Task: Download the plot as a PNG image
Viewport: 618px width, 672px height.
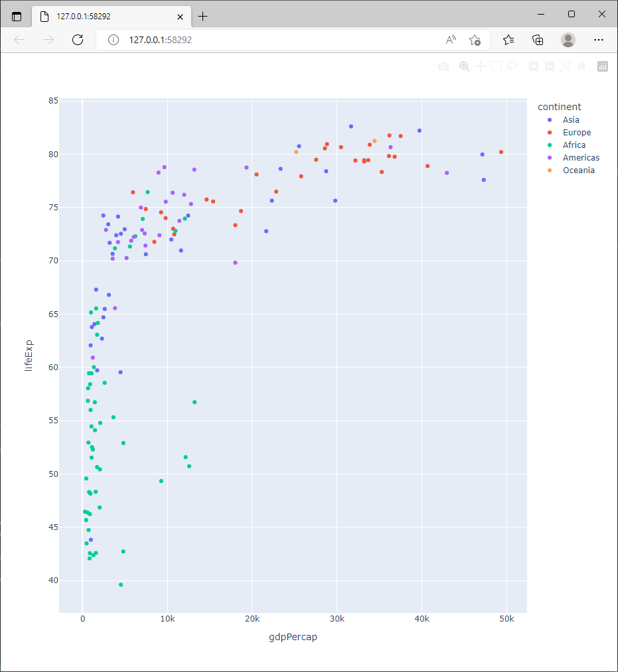Action: click(443, 66)
